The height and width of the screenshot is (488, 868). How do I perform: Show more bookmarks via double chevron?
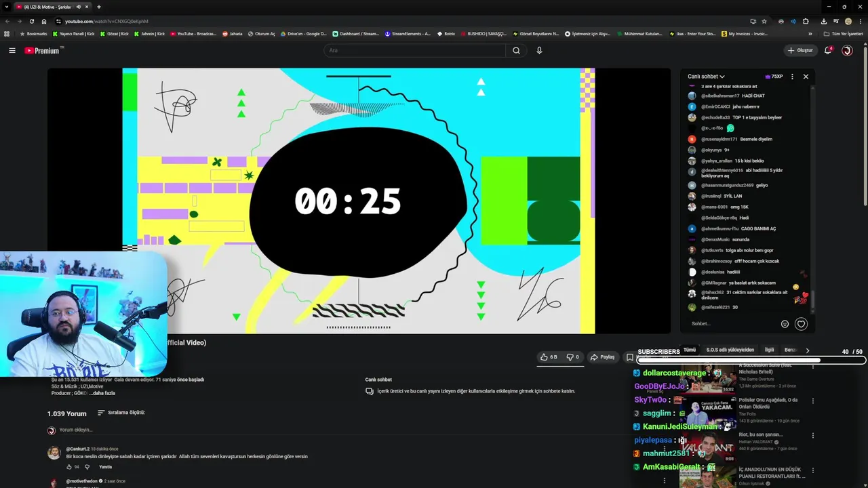pyautogui.click(x=810, y=33)
